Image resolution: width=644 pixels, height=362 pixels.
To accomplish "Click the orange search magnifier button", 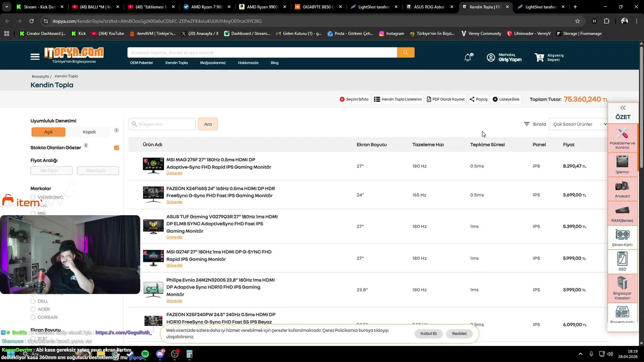I will (406, 53).
